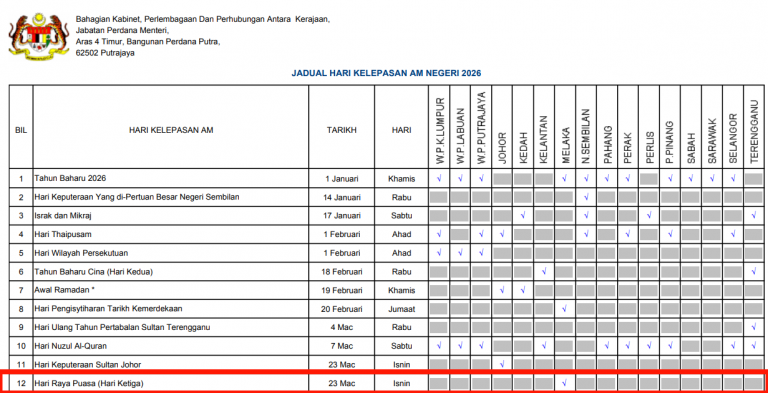Viewport: 768px width, 393px height.
Task: Click the Melaka tick in Hari Pengisytiharan Tarikh Kemerdekaan row
Action: pos(565,309)
